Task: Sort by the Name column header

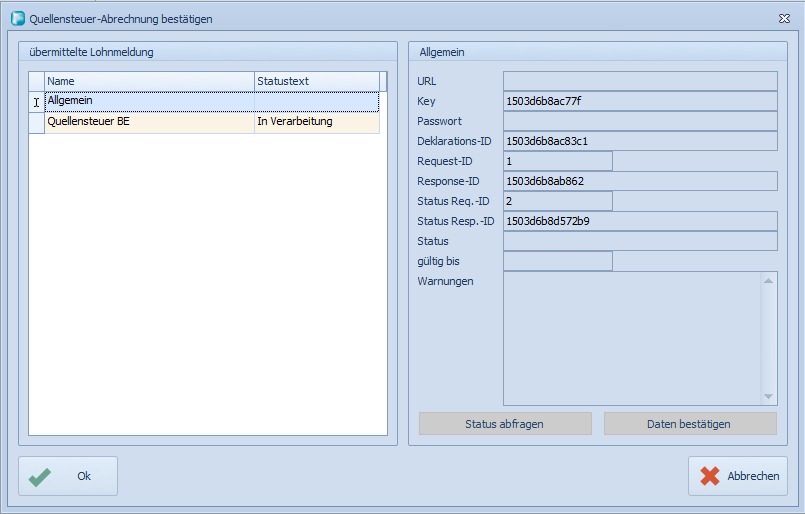Action: (x=150, y=81)
